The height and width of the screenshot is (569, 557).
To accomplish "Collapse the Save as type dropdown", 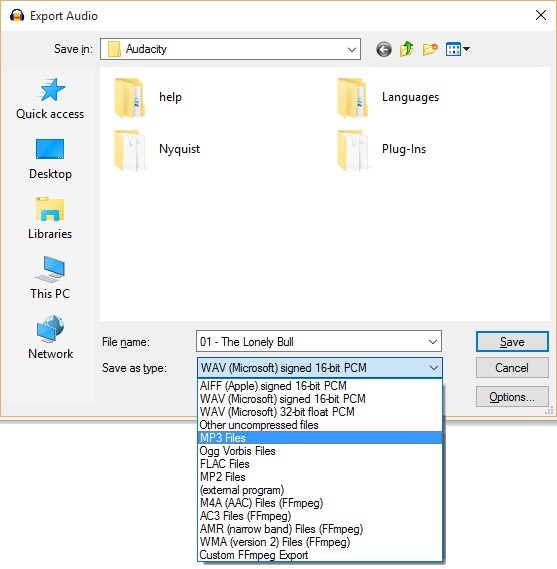I will (434, 368).
